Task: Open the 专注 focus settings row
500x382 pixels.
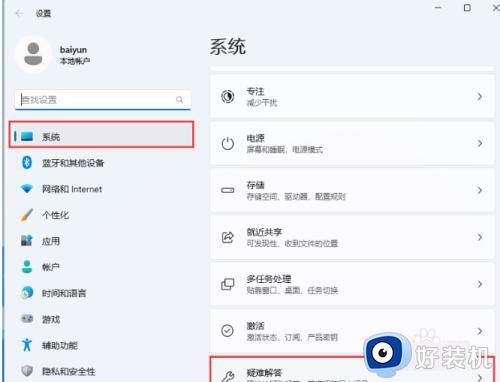Action: pos(352,96)
